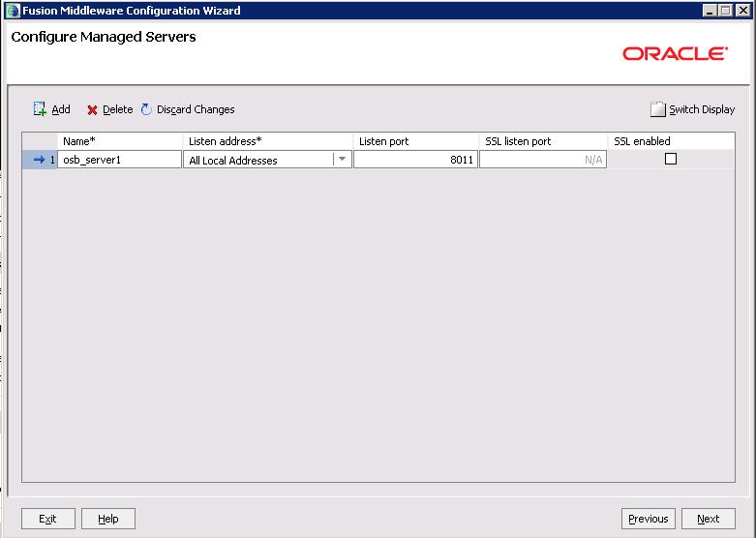Open Help for this wizard
The width and height of the screenshot is (756, 538).
(108, 519)
